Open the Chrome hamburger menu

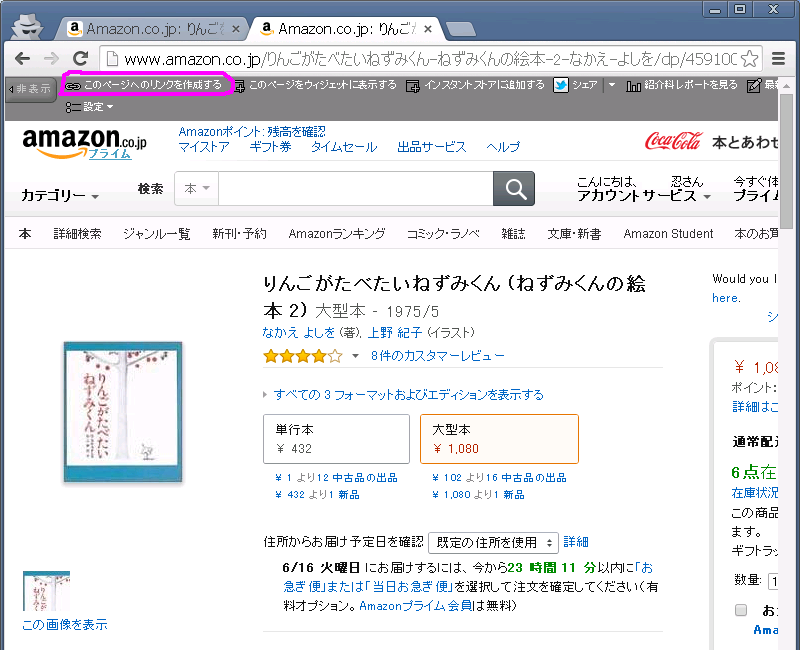click(x=778, y=59)
